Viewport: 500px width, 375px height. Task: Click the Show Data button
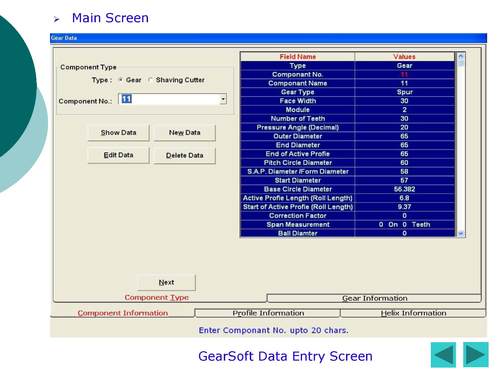tap(118, 133)
